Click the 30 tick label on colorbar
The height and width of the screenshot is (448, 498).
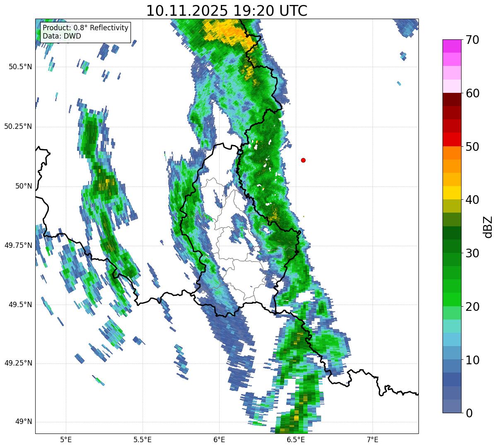(473, 253)
